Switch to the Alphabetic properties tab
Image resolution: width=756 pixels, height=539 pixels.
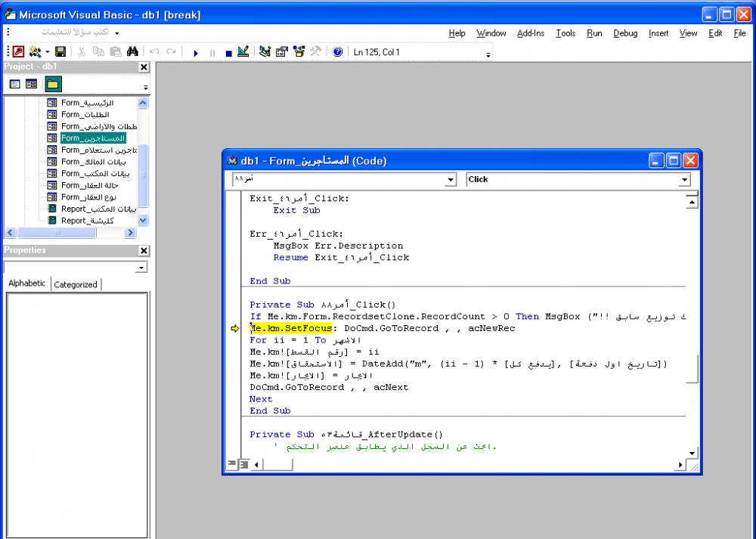click(27, 283)
